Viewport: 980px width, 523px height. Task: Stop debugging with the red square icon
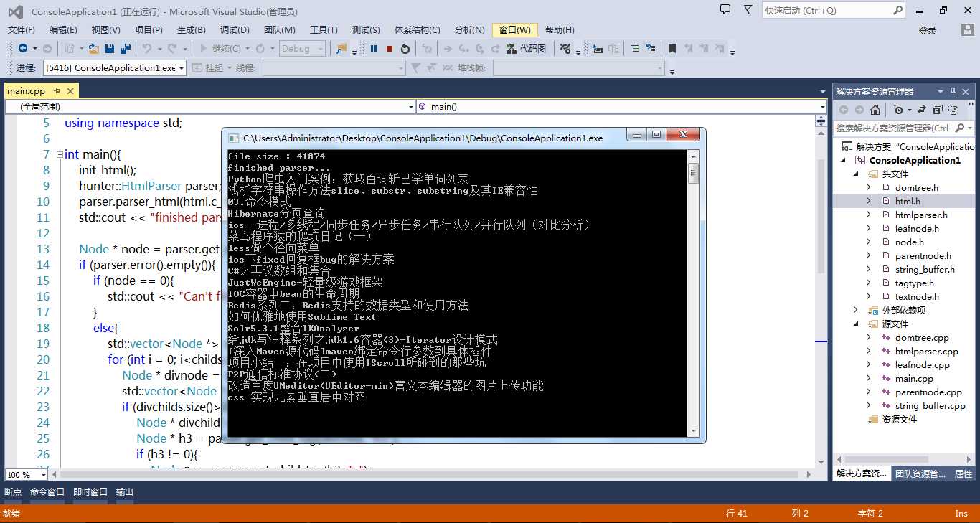point(390,48)
